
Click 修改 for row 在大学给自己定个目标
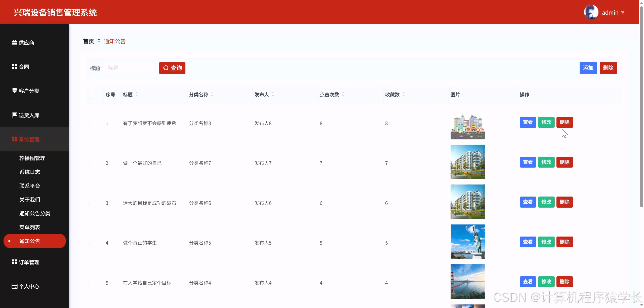tap(546, 282)
